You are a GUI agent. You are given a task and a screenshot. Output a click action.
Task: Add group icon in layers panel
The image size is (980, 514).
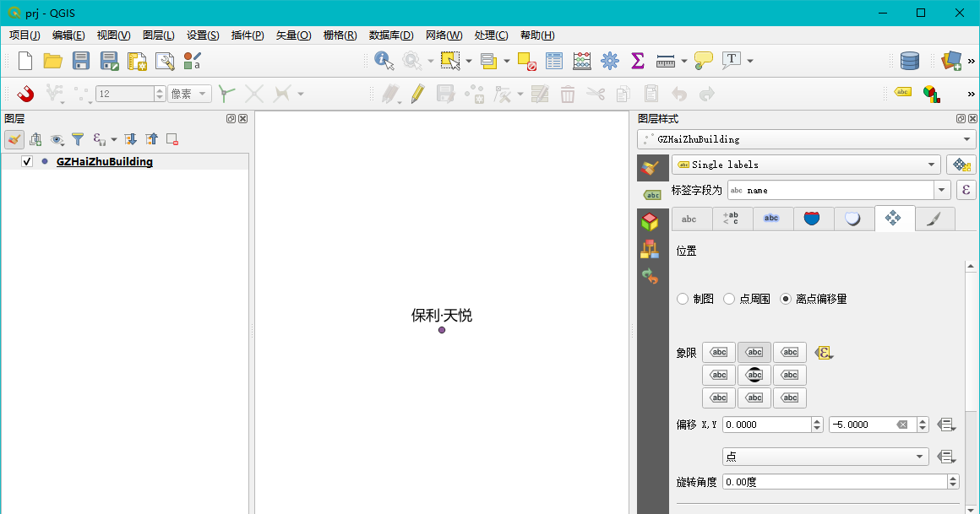pyautogui.click(x=35, y=139)
